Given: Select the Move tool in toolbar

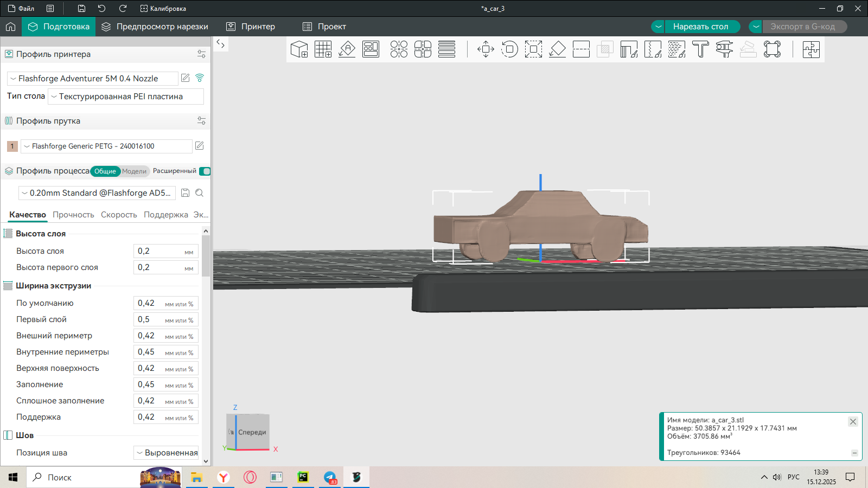Looking at the screenshot, I should point(486,49).
